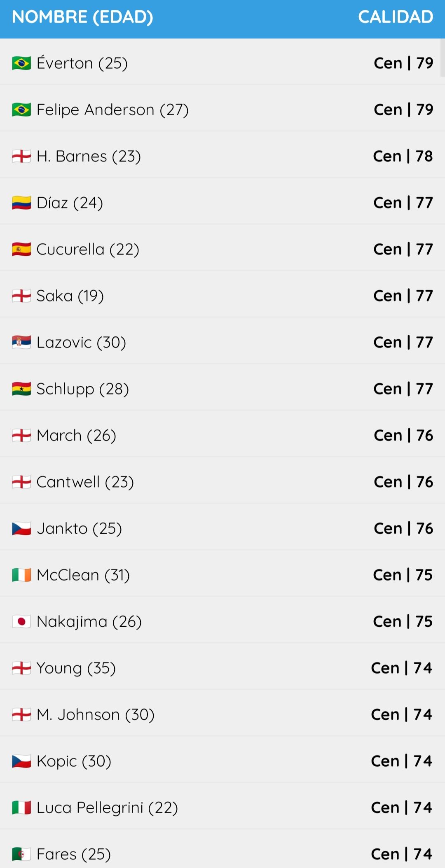445x868 pixels.
Task: Open Cantwell (23) player entry
Action: (x=222, y=482)
